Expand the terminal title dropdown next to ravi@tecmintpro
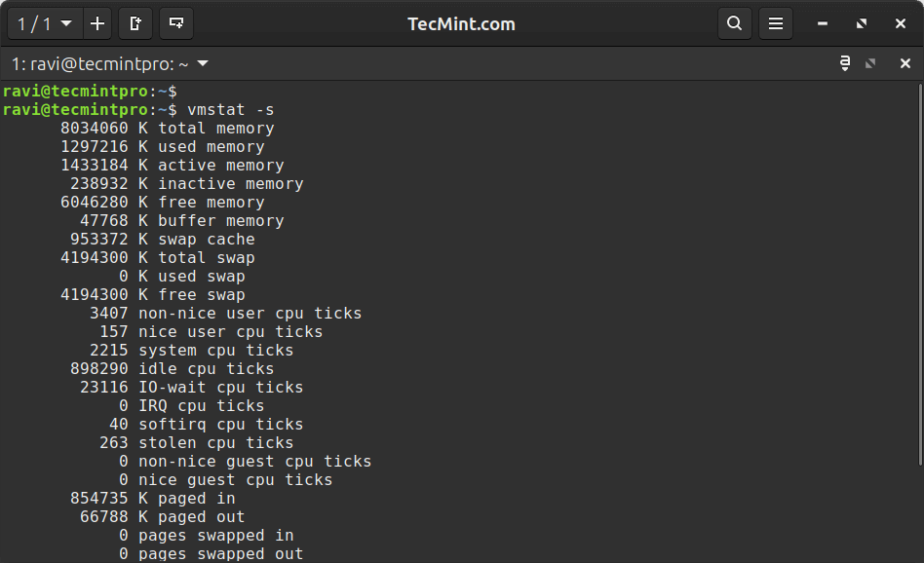 pos(202,62)
